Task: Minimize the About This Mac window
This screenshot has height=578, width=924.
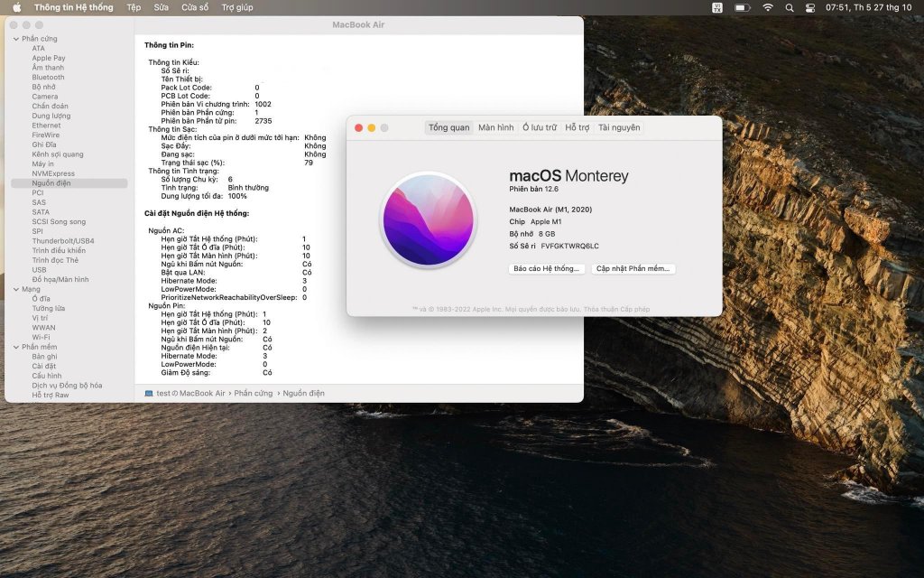Action: 371,128
